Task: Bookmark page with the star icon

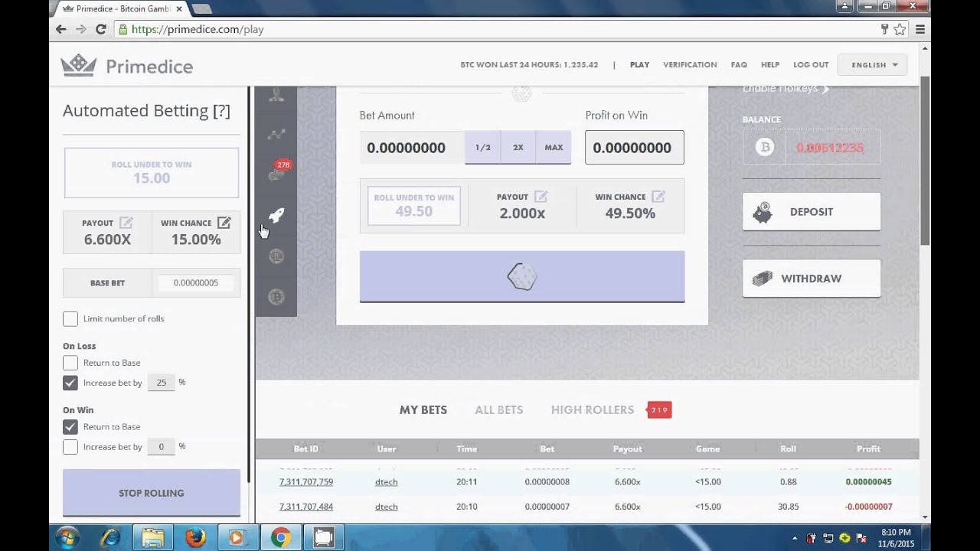Action: pos(900,29)
